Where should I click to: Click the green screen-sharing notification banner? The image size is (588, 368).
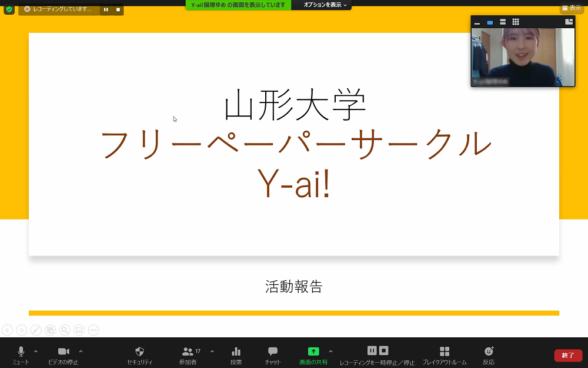pyautogui.click(x=239, y=5)
